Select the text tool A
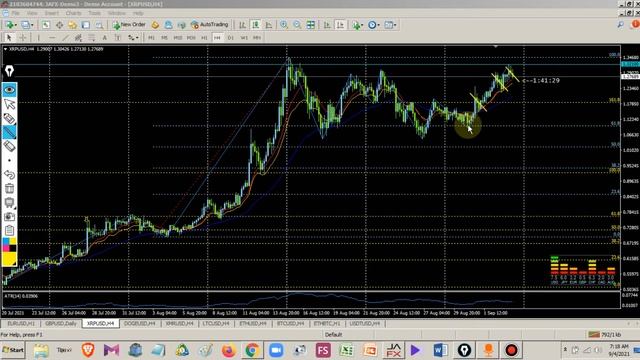The image size is (640, 360). click(x=104, y=38)
